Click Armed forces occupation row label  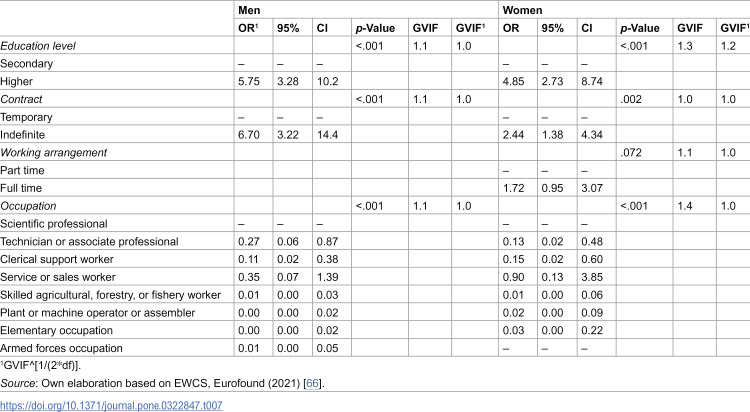click(x=61, y=348)
